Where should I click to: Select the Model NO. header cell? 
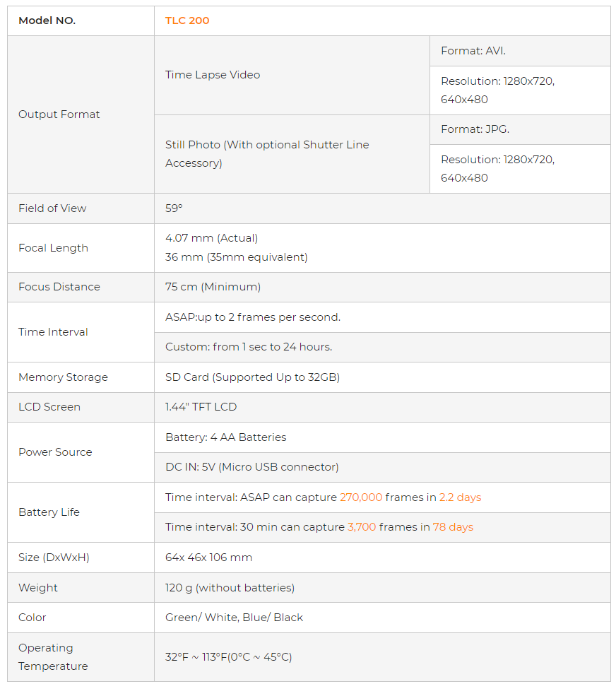[47, 20]
